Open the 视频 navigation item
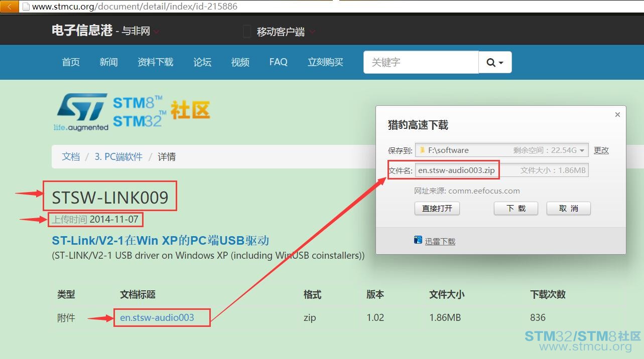Screen dimensions: 644x359 (x=240, y=62)
